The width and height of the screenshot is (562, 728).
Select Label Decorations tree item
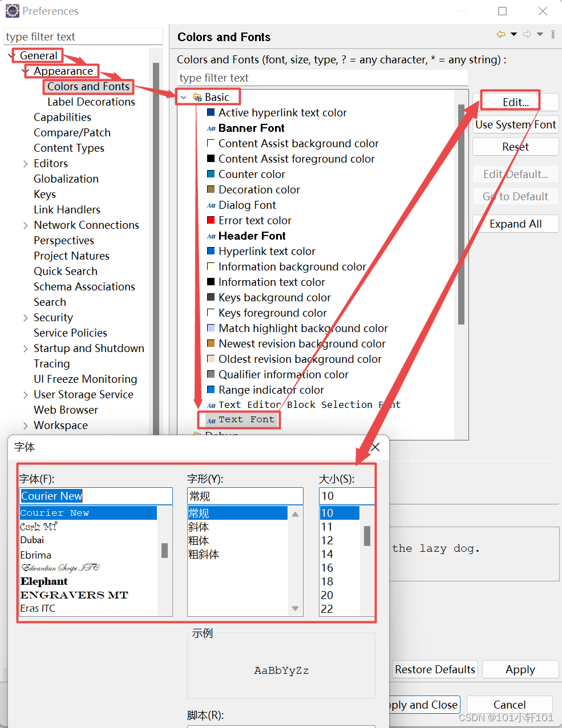point(91,102)
